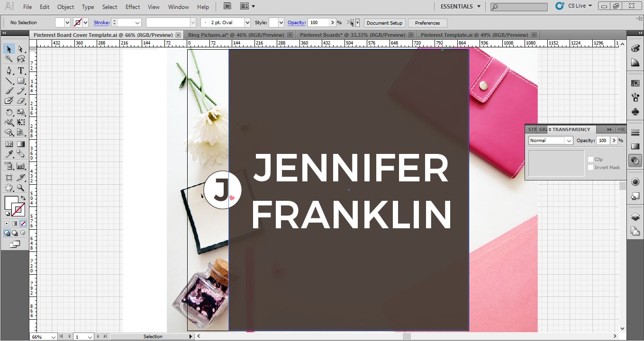Viewport: 644px width, 341px height.
Task: Select the Zoom tool
Action: pyautogui.click(x=21, y=188)
